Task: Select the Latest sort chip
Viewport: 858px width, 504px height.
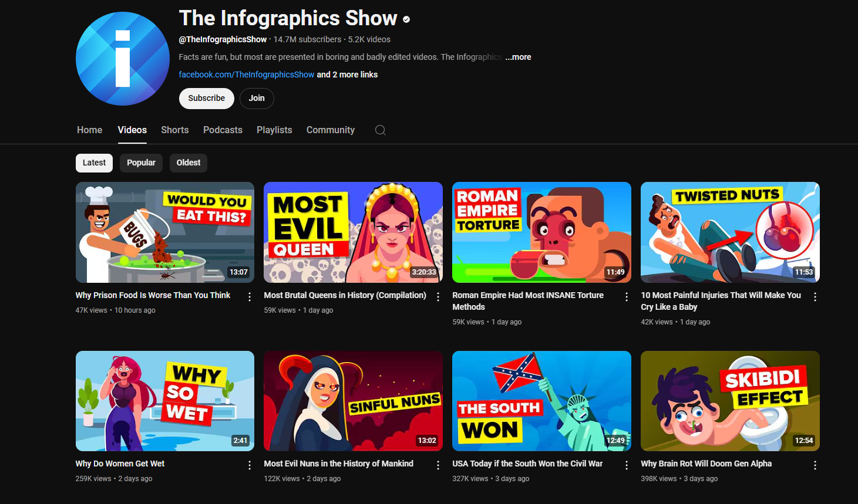Action: [x=94, y=163]
